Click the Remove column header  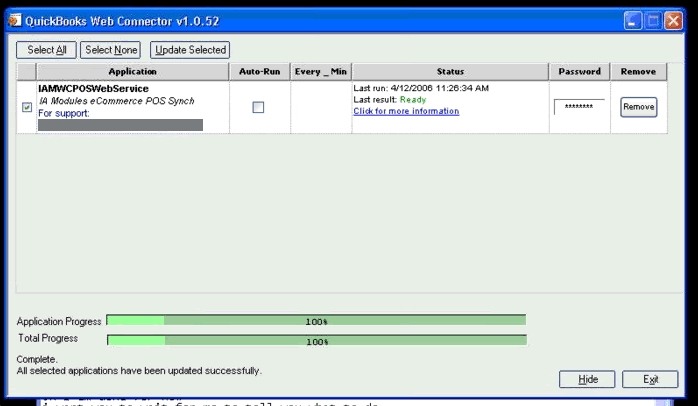pos(638,72)
